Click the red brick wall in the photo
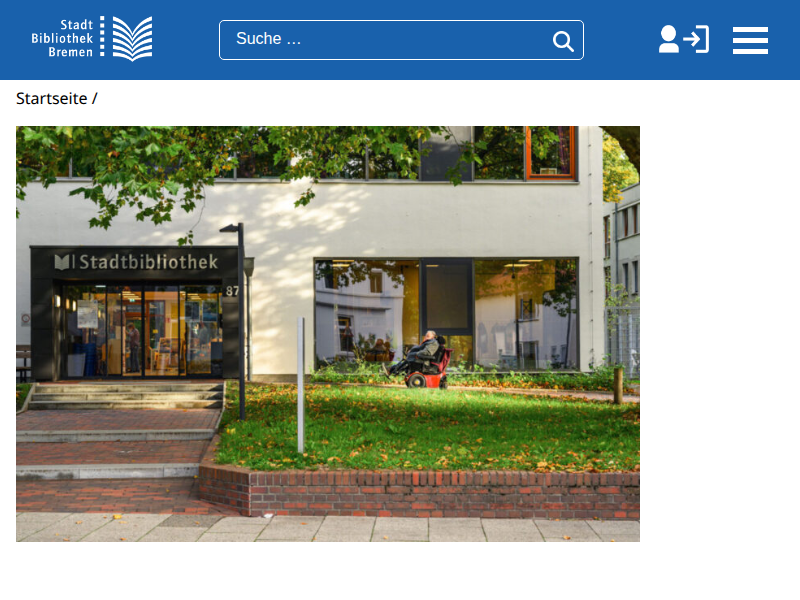The width and height of the screenshot is (800, 600). pos(419,494)
